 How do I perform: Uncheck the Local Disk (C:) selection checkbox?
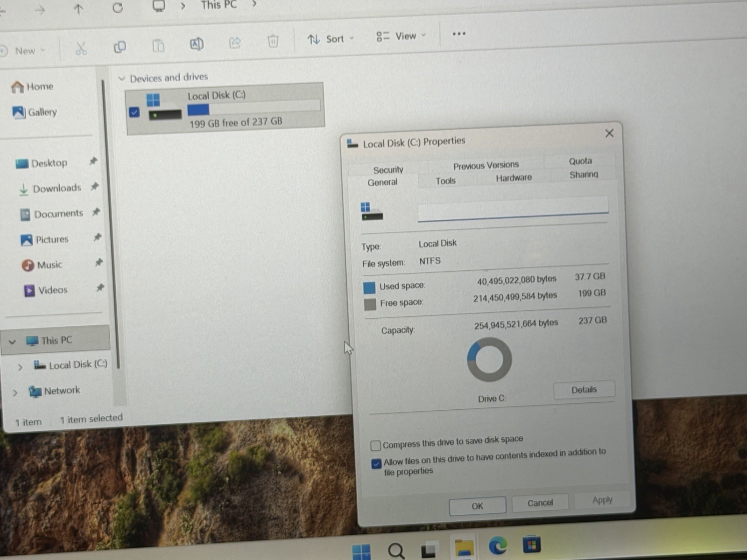coord(134,112)
